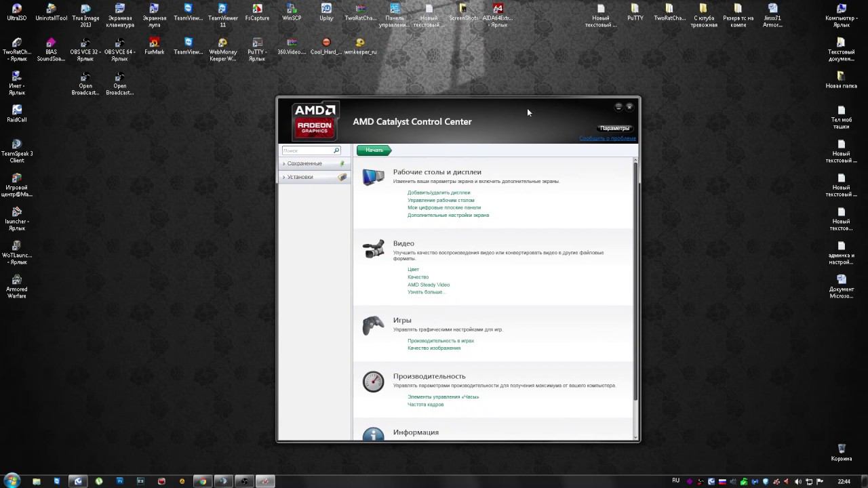Click the video camcorder icon in Catalyst
The image size is (868, 488).
pos(373,249)
